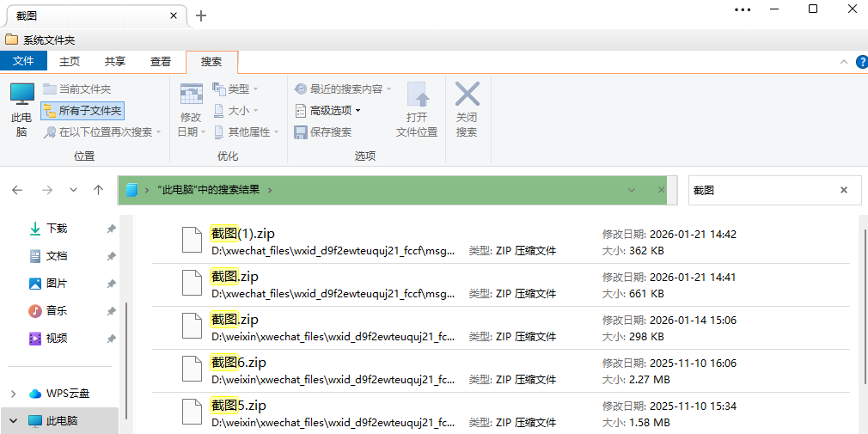
Task: Switch to the 查看 ribbon tab
Action: 161,62
